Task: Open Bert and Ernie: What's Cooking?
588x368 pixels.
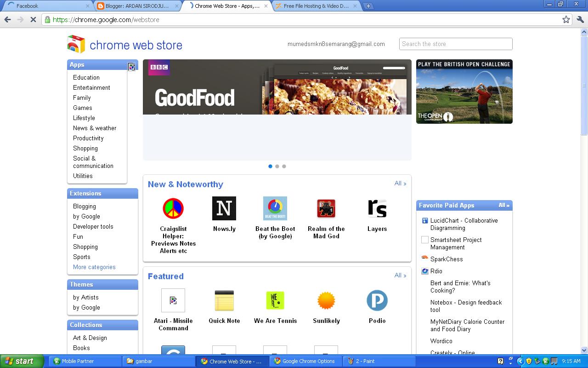Action: click(x=460, y=287)
